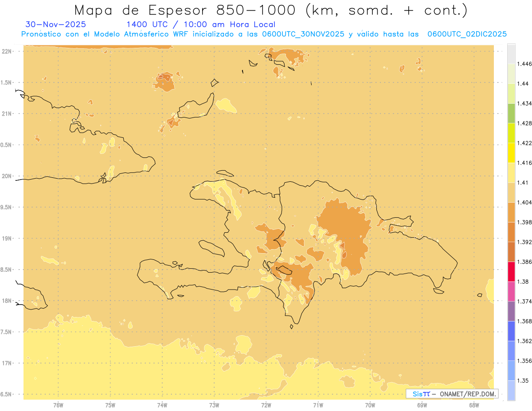Click the colorbar value "1.434"
The image size is (532, 411).
coord(524,103)
